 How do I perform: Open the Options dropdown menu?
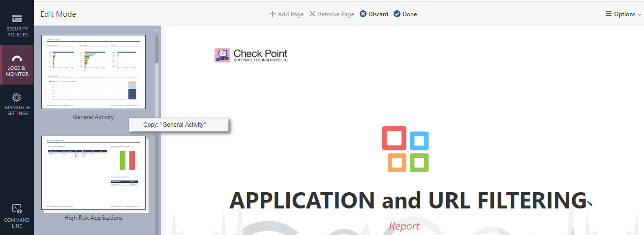click(623, 14)
